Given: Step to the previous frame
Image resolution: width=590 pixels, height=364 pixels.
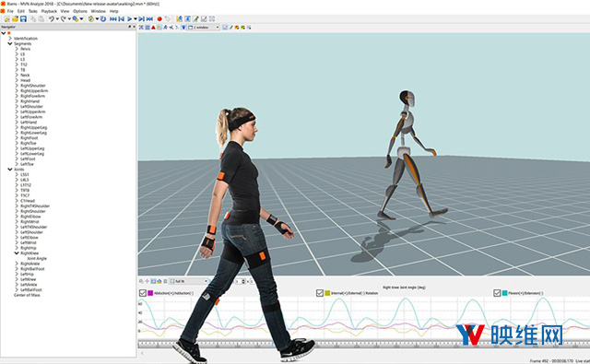Looking at the screenshot, I should pos(121,18).
